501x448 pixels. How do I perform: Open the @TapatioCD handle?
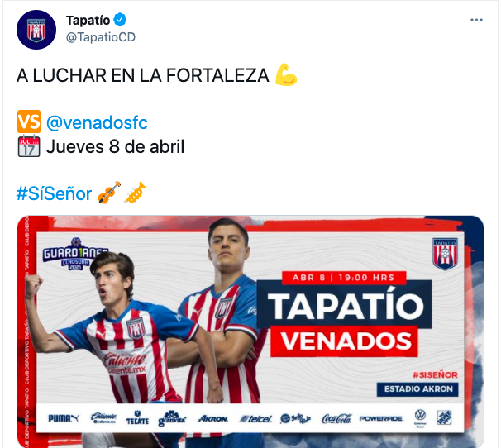(x=101, y=37)
